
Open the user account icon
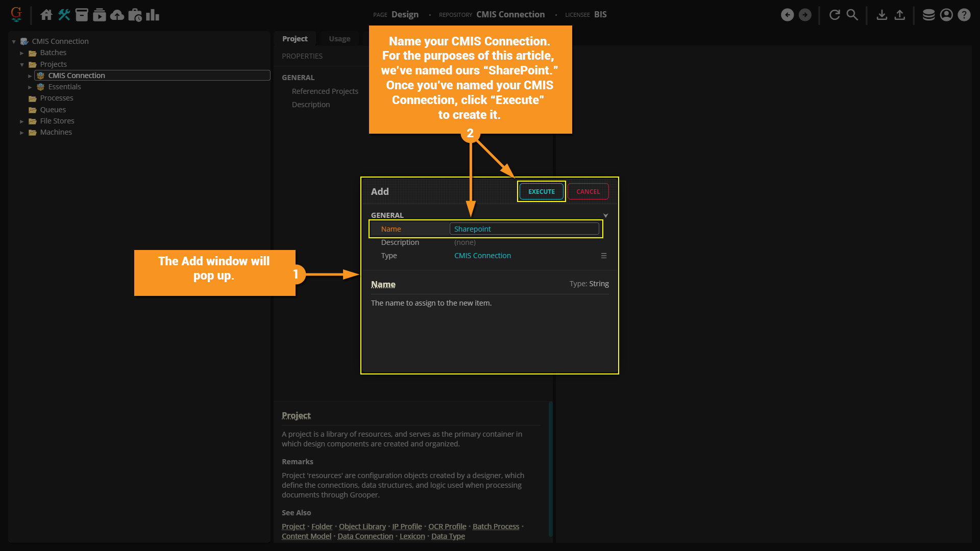[946, 15]
